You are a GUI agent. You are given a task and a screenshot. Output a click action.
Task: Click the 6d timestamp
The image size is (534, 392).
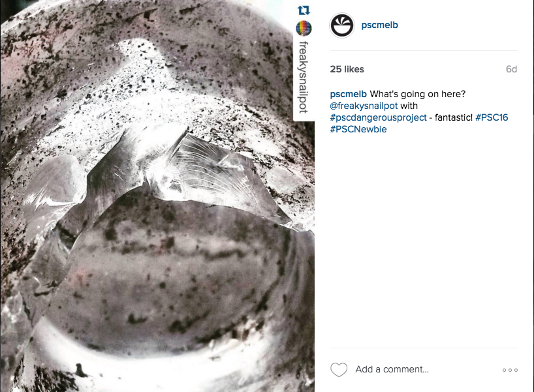click(511, 69)
